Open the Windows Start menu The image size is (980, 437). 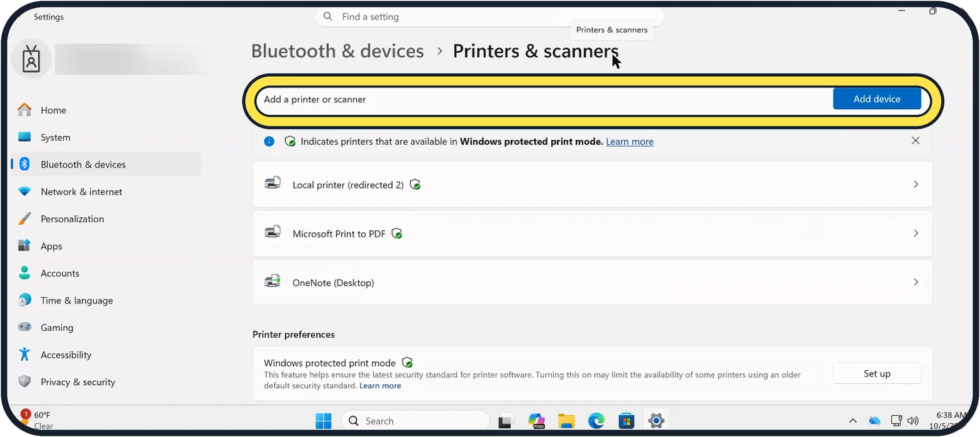324,421
